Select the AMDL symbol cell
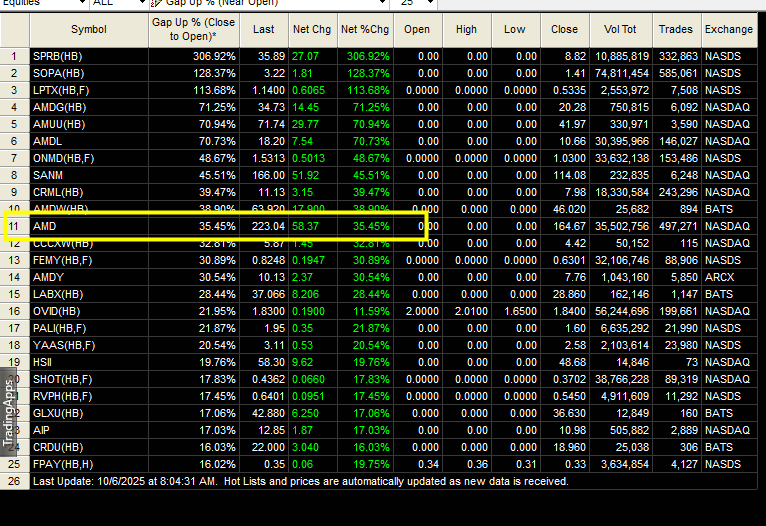Screen dimensions: 766x526 pyautogui.click(x=89, y=141)
